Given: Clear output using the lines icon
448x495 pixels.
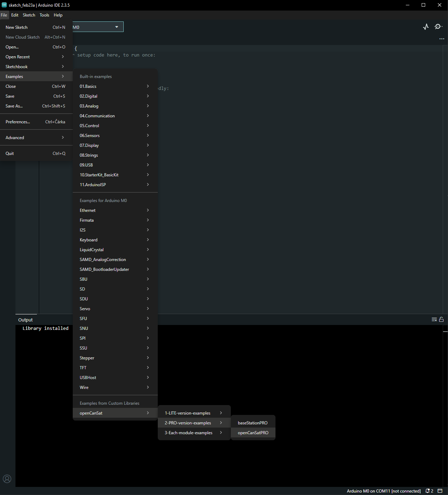Looking at the screenshot, I should coord(434,319).
